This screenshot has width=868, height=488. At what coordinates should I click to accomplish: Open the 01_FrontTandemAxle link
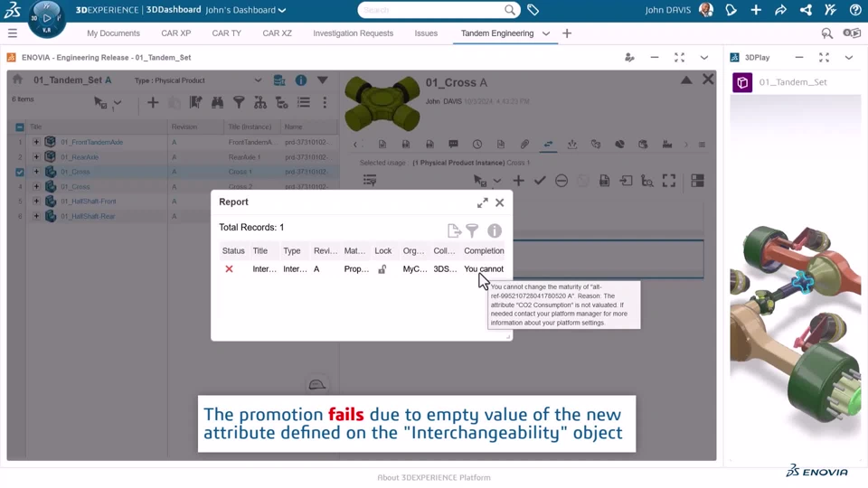click(x=92, y=142)
